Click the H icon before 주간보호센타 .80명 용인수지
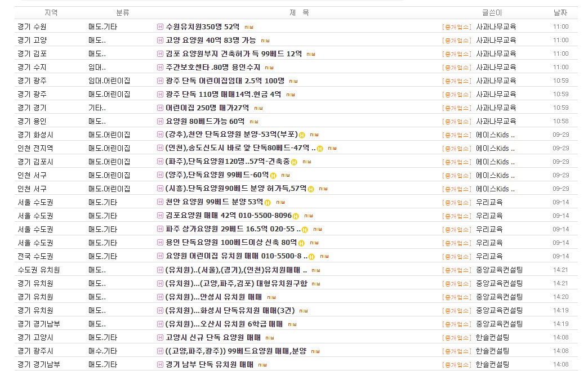This screenshot has width=588, height=371. point(160,67)
